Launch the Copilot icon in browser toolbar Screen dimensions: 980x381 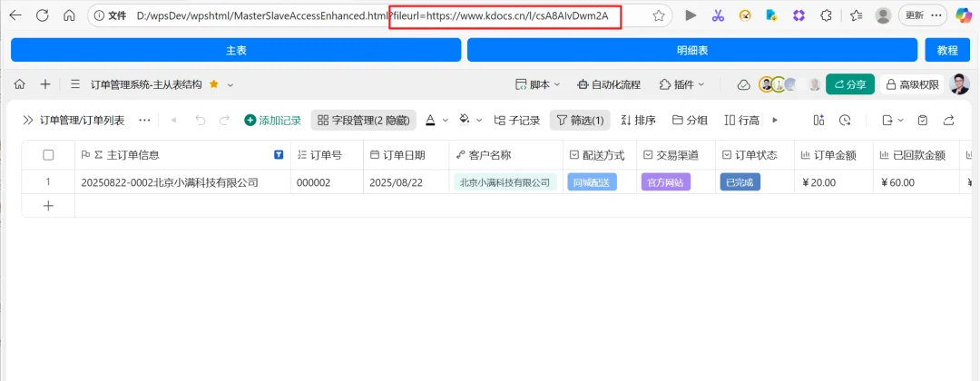963,15
